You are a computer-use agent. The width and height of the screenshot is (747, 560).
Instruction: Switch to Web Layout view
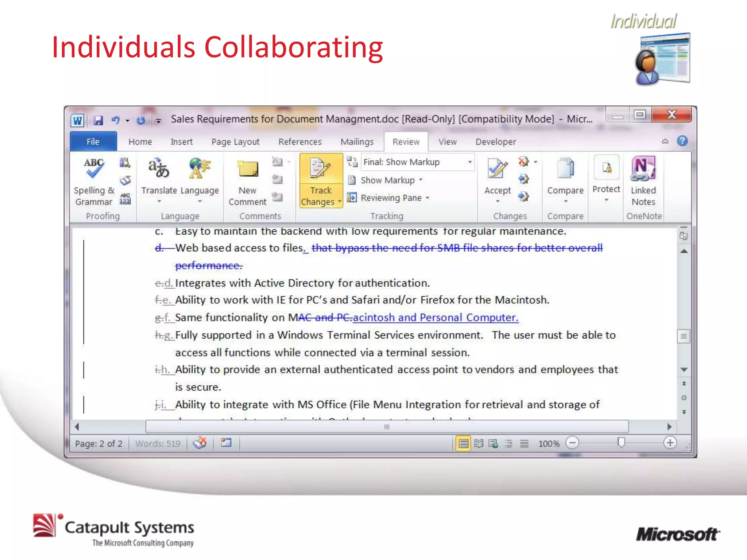[494, 443]
